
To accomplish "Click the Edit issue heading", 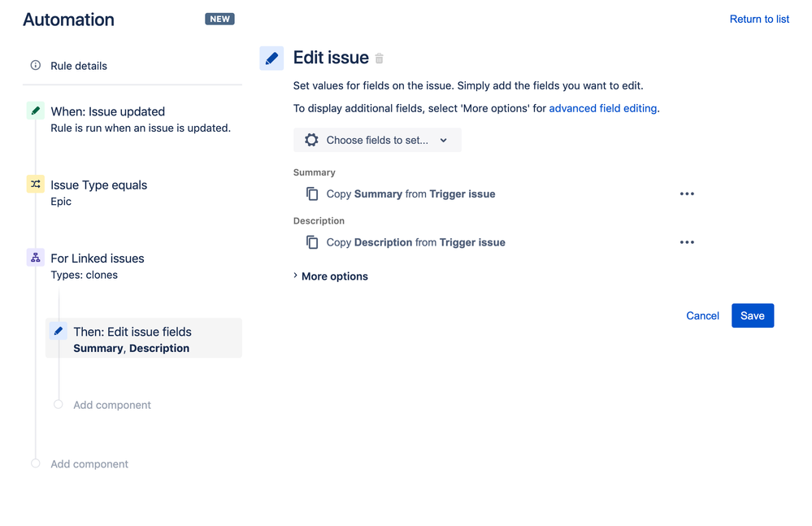I will click(331, 58).
